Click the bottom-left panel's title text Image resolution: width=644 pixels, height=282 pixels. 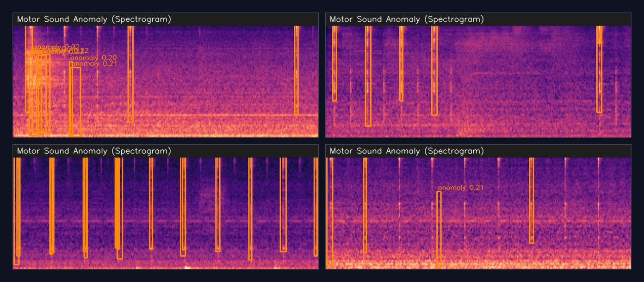[x=94, y=151]
